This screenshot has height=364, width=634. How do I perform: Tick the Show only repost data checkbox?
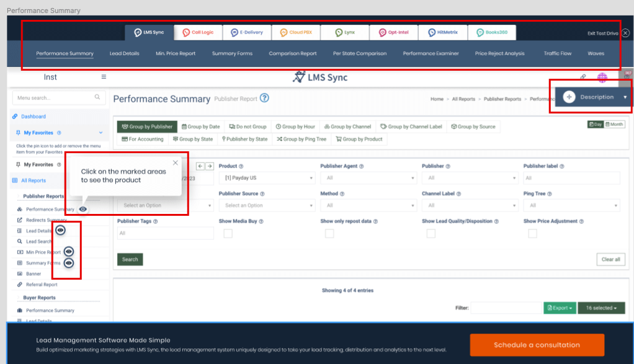329,234
